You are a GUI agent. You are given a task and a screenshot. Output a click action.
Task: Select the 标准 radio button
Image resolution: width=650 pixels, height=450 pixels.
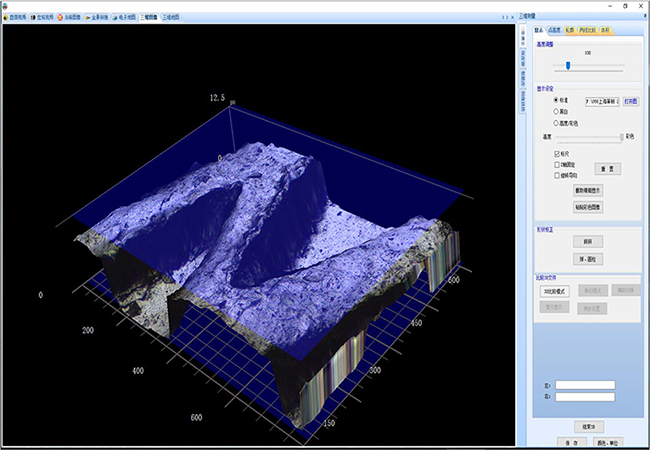(x=556, y=100)
